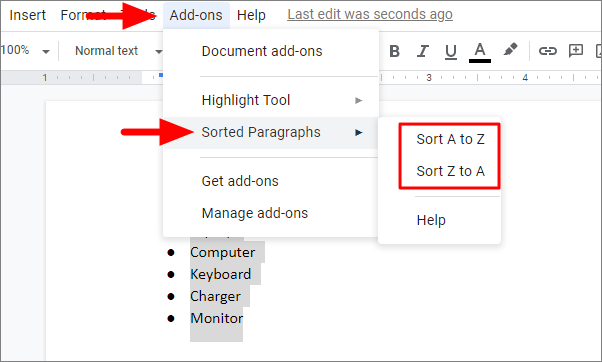Click the insert link icon

547,51
